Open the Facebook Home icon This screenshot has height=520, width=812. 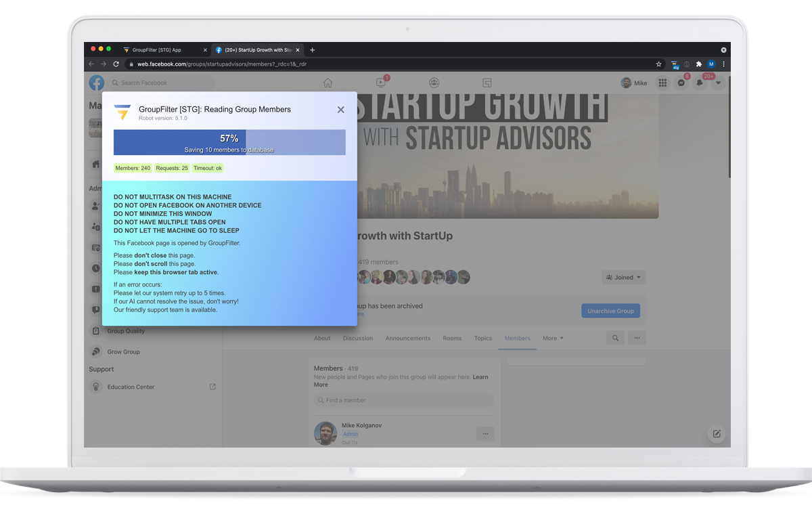point(328,83)
